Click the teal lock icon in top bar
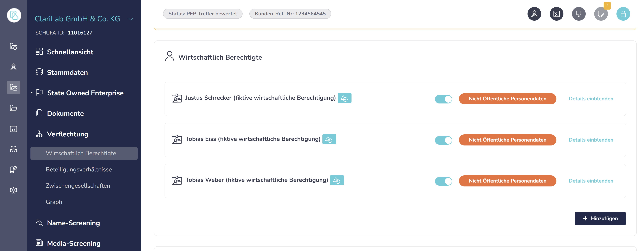This screenshot has height=251, width=644. [x=623, y=14]
